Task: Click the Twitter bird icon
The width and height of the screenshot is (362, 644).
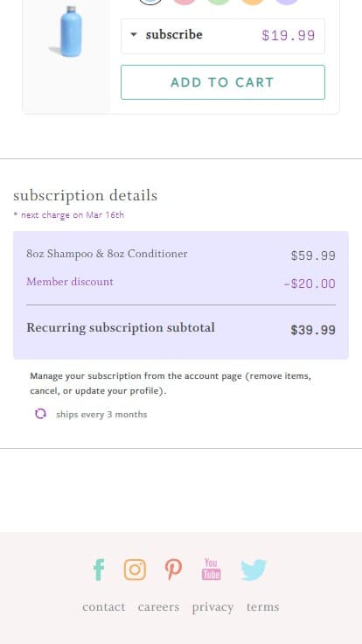Action: (x=254, y=570)
